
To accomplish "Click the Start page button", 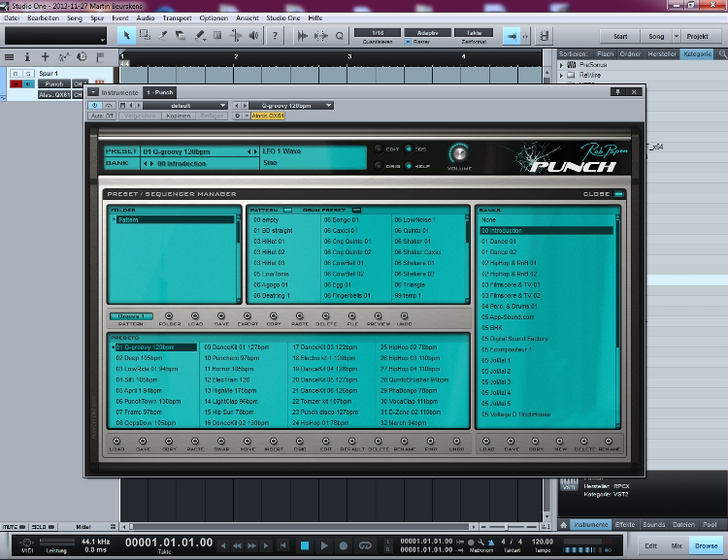I will pyautogui.click(x=620, y=36).
